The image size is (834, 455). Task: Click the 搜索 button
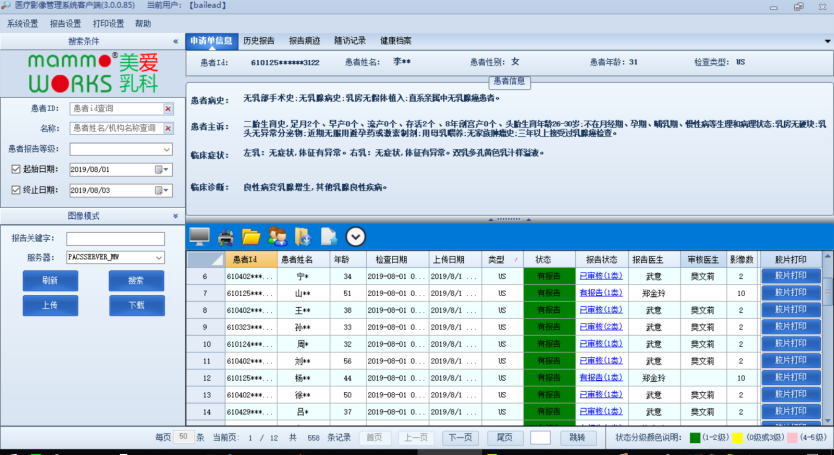(136, 280)
